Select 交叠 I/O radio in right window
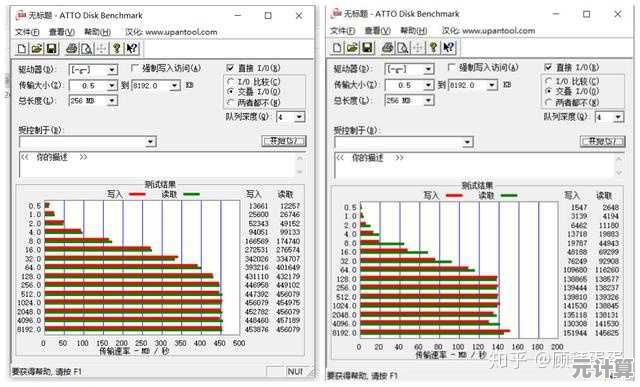Screen dimensions: 640x387 (x=549, y=91)
